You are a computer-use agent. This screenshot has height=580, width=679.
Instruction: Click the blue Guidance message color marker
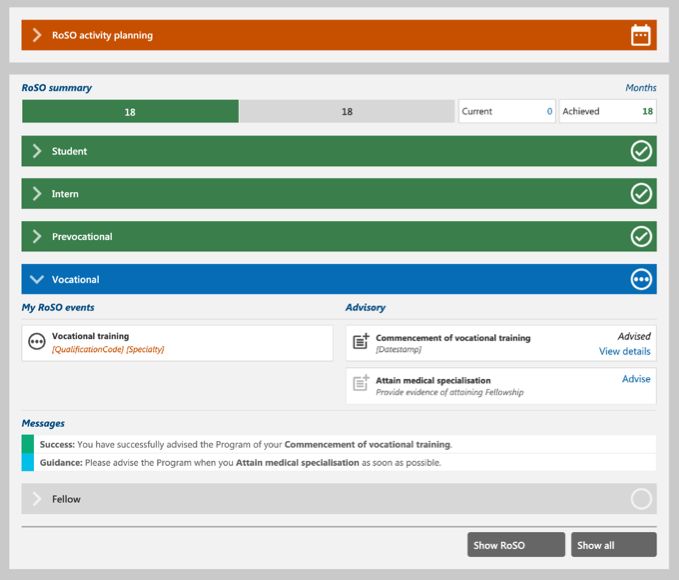(28, 463)
